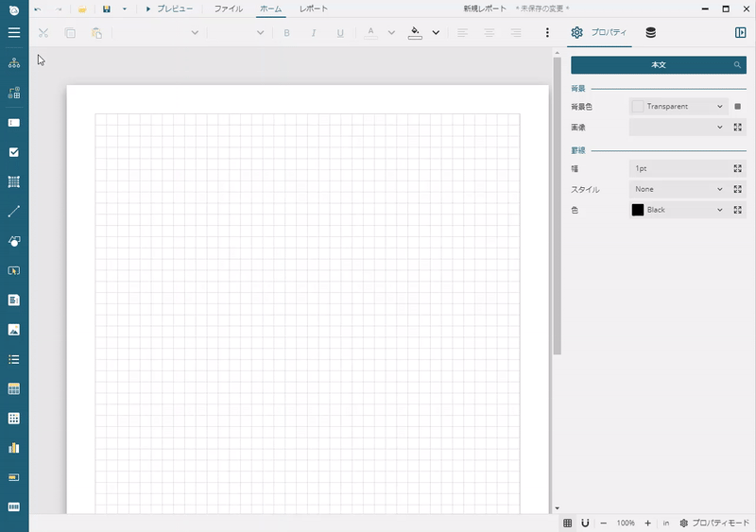This screenshot has width=756, height=532.
Task: Click the font color A icon
Action: point(370,33)
